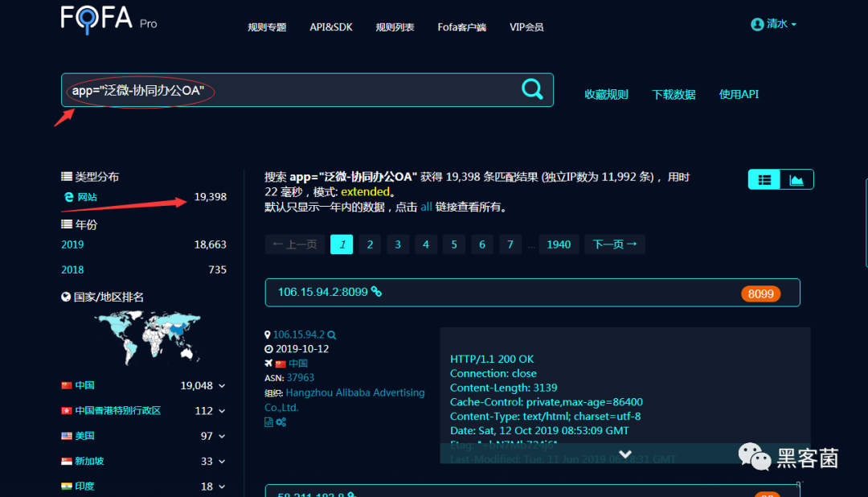Screen dimensions: 868x497
Task: Filter by 网站 type
Action: (87, 197)
